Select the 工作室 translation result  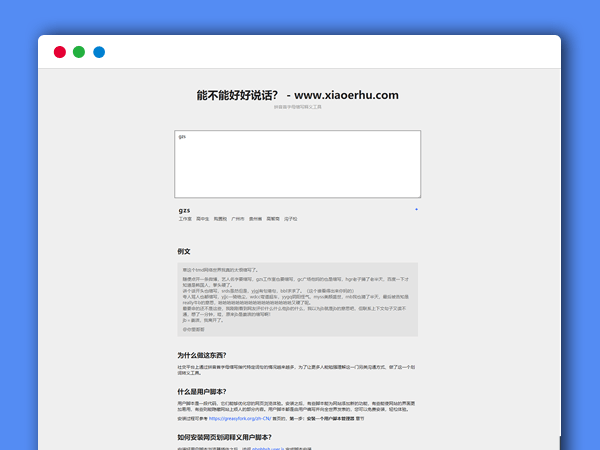pyautogui.click(x=185, y=218)
